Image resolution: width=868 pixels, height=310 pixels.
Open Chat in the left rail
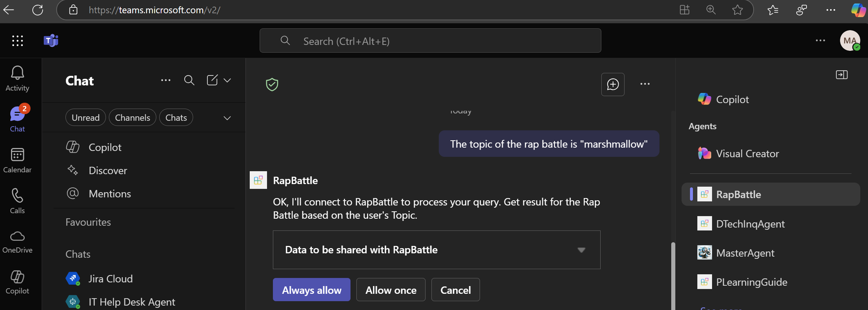17,119
